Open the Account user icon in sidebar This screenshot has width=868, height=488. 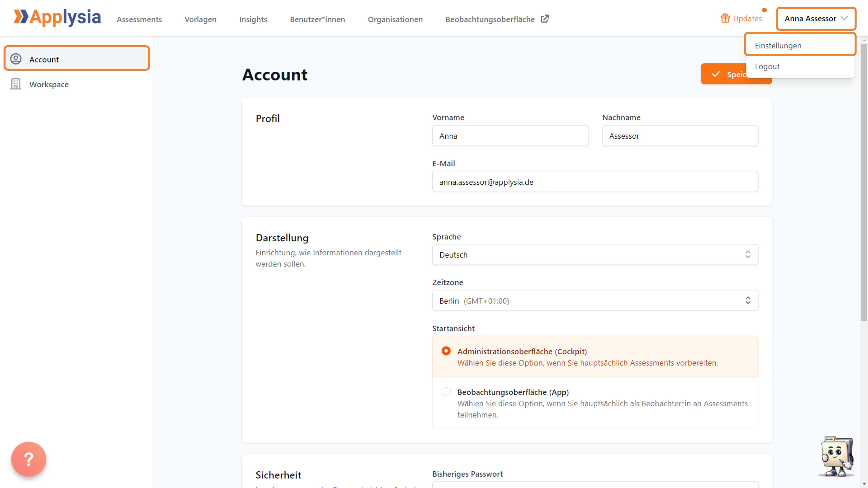(x=16, y=59)
